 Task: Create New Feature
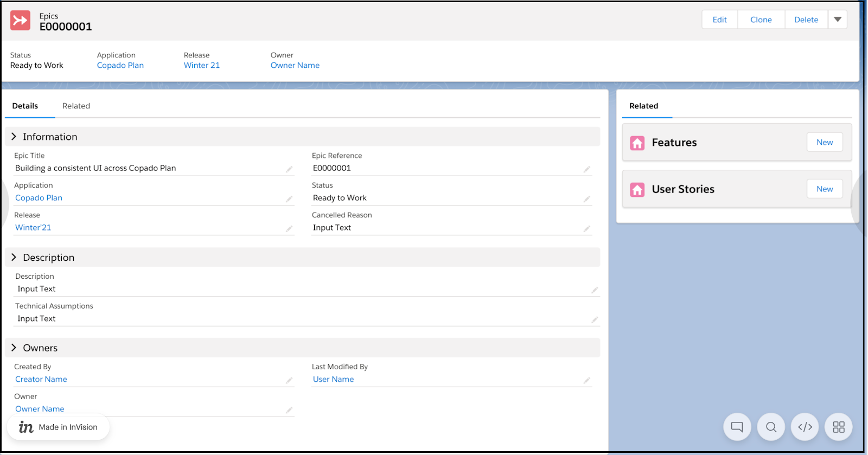click(x=825, y=142)
